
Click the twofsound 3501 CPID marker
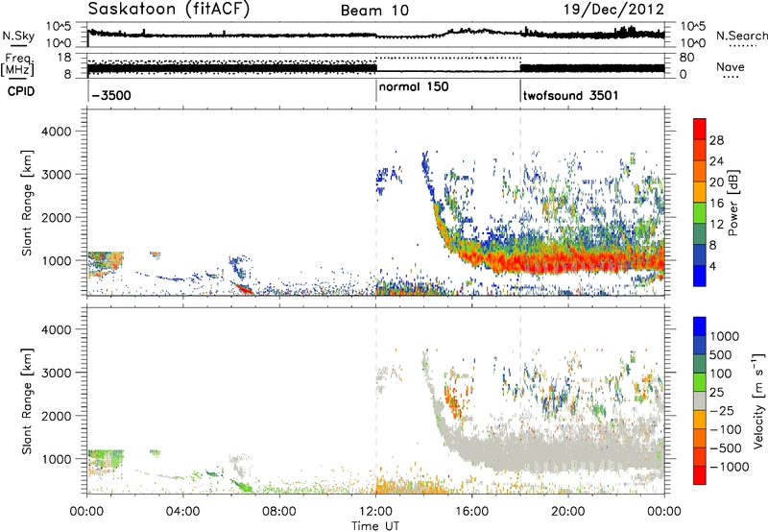coord(570,95)
